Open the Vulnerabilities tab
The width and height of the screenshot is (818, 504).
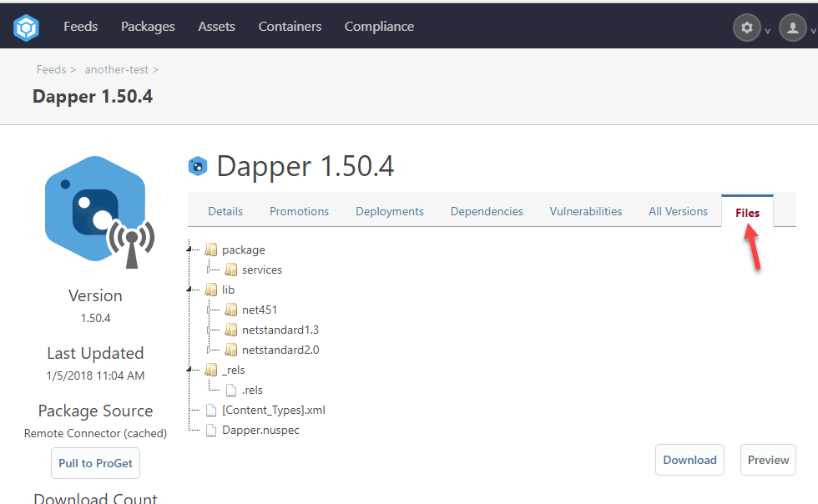tap(585, 211)
